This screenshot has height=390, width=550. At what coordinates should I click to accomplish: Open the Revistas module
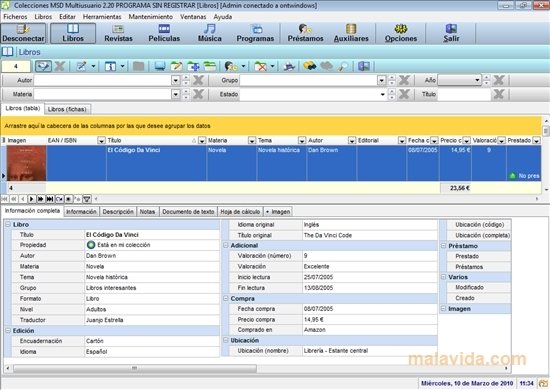point(118,33)
